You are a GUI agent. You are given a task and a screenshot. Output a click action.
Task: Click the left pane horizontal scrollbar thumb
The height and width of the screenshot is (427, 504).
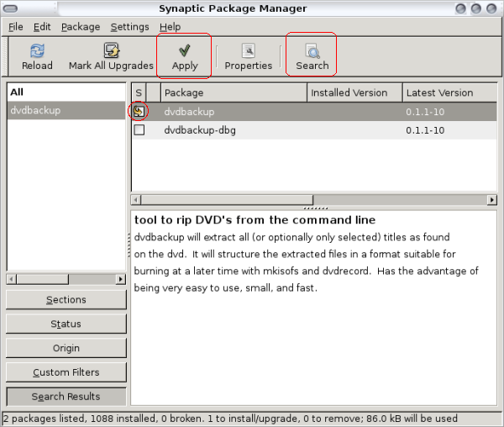(43, 279)
